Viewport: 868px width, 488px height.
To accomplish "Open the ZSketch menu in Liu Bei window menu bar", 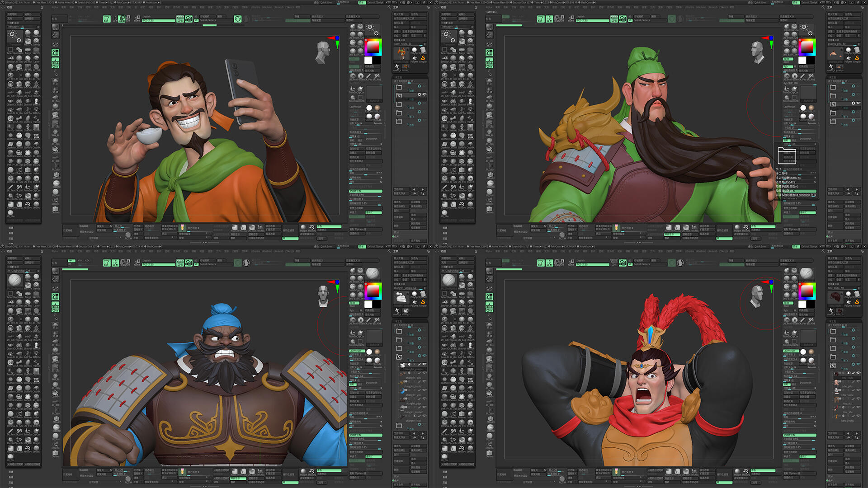I will 289,8.
